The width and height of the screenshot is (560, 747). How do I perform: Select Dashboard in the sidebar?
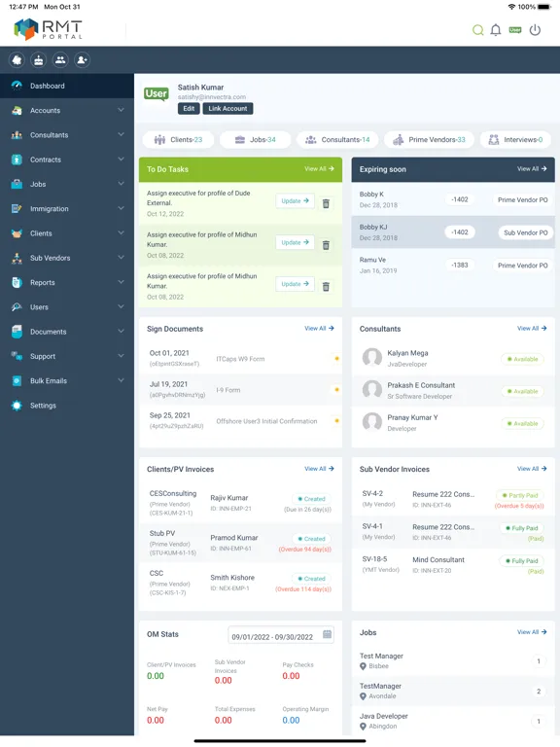pyautogui.click(x=67, y=86)
